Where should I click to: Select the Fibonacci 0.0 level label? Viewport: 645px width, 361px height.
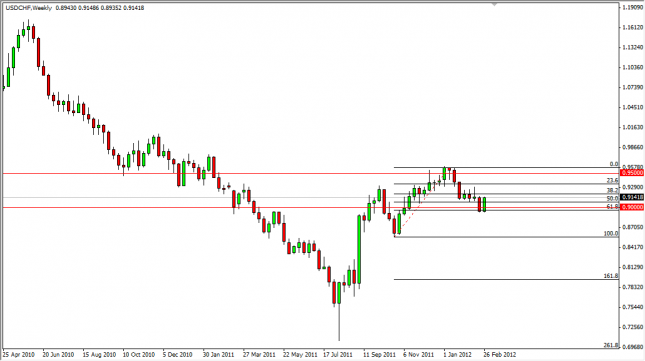click(614, 164)
